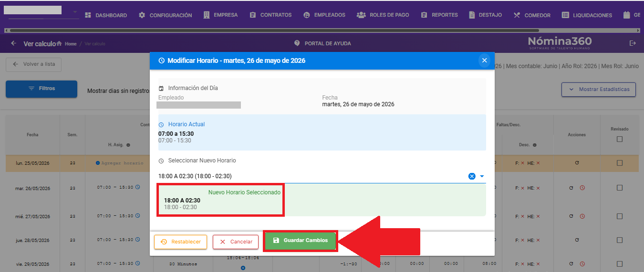644x272 pixels.
Task: Click the blue plus icon under 18:04-18:04
Action: click(x=243, y=269)
